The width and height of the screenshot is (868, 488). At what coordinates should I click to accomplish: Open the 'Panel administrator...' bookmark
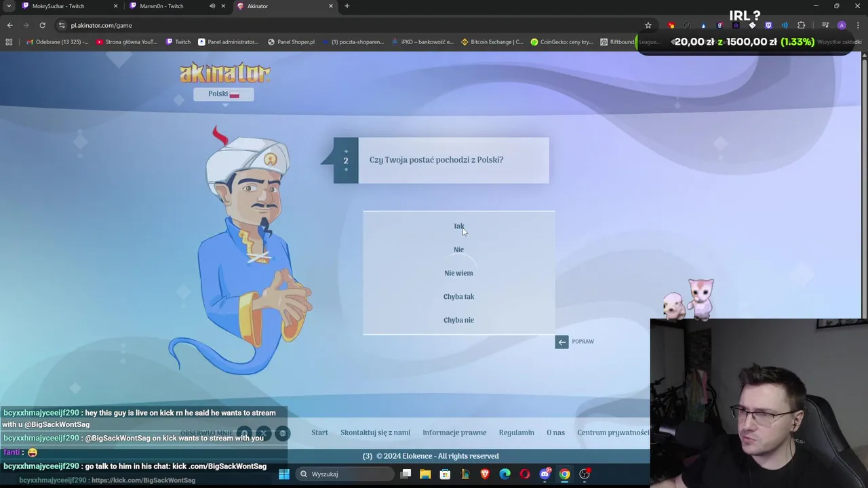click(229, 42)
